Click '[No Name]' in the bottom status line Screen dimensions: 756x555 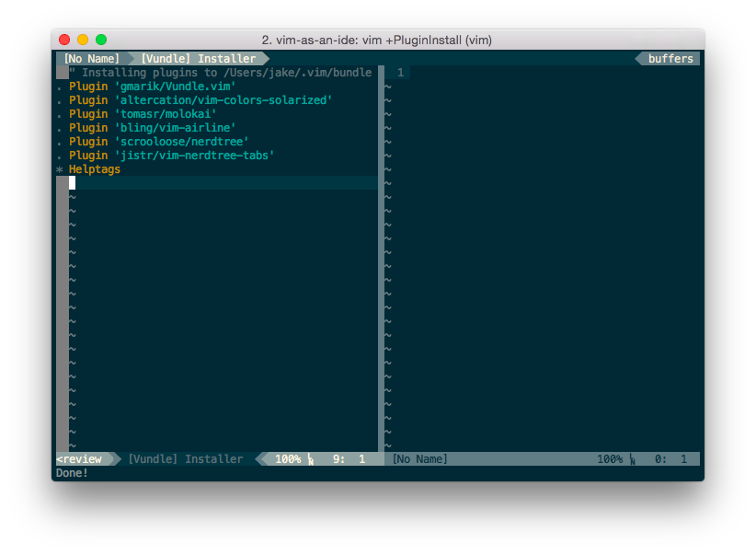[420, 459]
